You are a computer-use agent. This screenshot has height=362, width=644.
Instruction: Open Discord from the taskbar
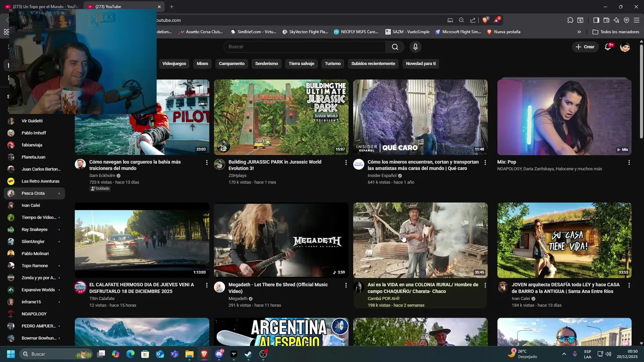coord(219,354)
